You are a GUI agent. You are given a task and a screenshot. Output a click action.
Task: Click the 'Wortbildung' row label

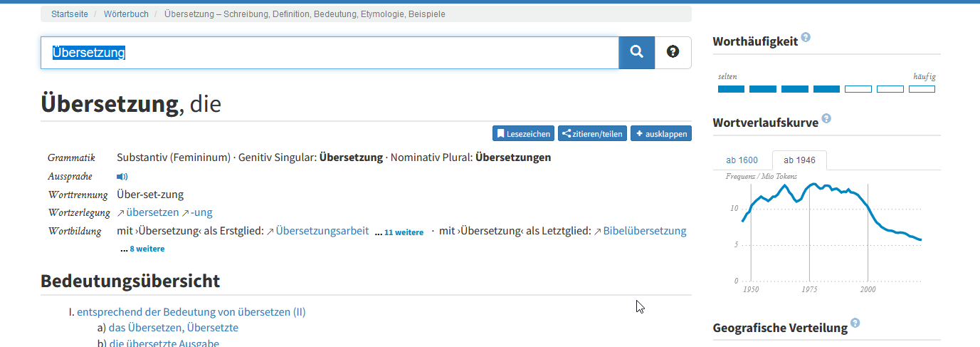point(75,232)
